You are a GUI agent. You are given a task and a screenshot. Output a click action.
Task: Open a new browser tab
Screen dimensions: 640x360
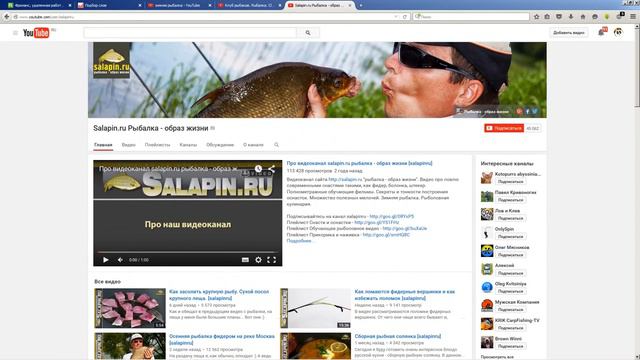pyautogui.click(x=361, y=5)
